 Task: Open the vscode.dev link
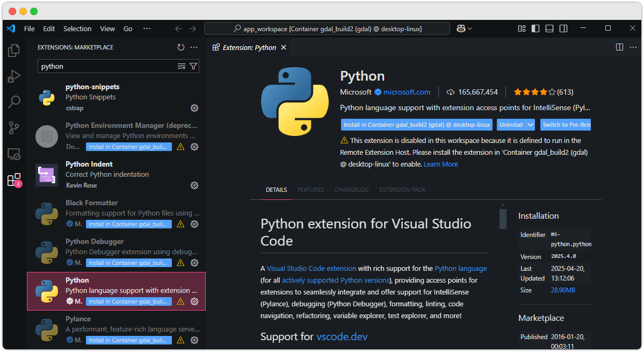point(342,337)
